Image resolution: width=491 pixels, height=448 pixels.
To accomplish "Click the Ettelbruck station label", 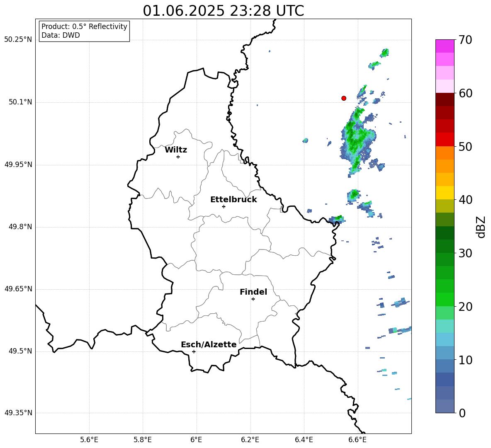I will (x=233, y=200).
